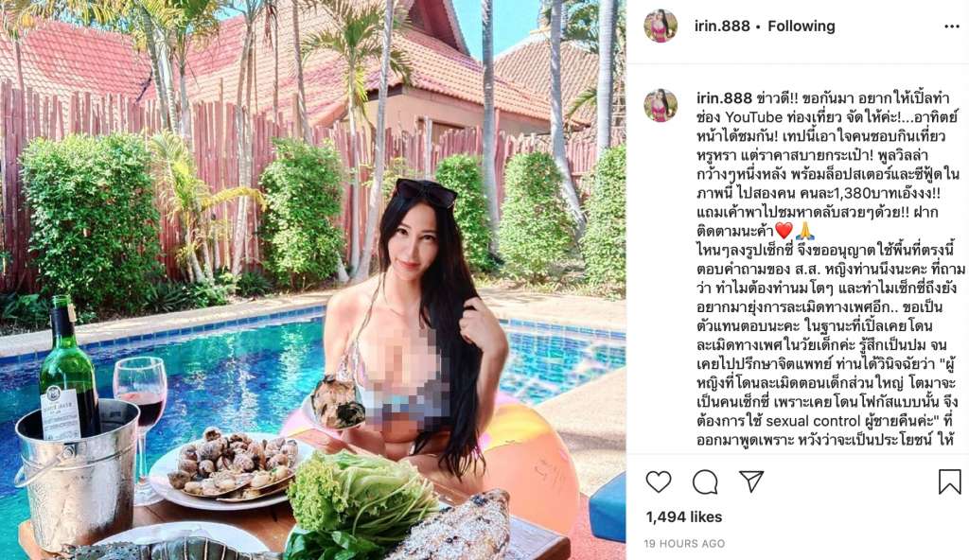The height and width of the screenshot is (560, 969).
Task: Select the red heart emoji in the caption
Action: [x=784, y=231]
